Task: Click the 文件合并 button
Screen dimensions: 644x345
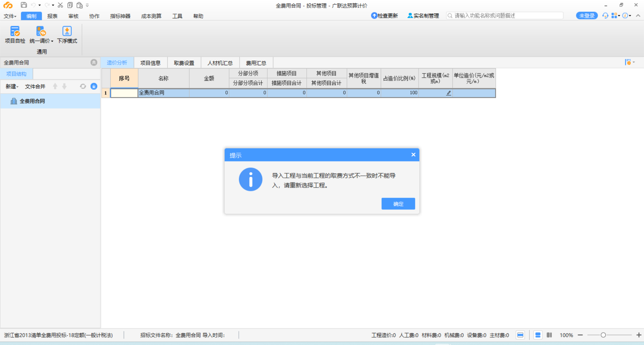Action: [35, 86]
